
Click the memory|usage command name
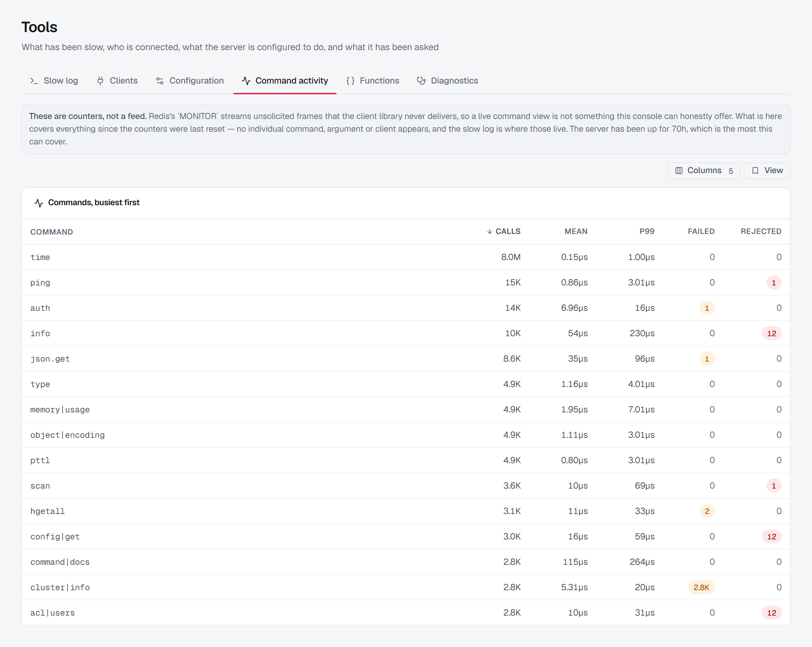tap(60, 409)
